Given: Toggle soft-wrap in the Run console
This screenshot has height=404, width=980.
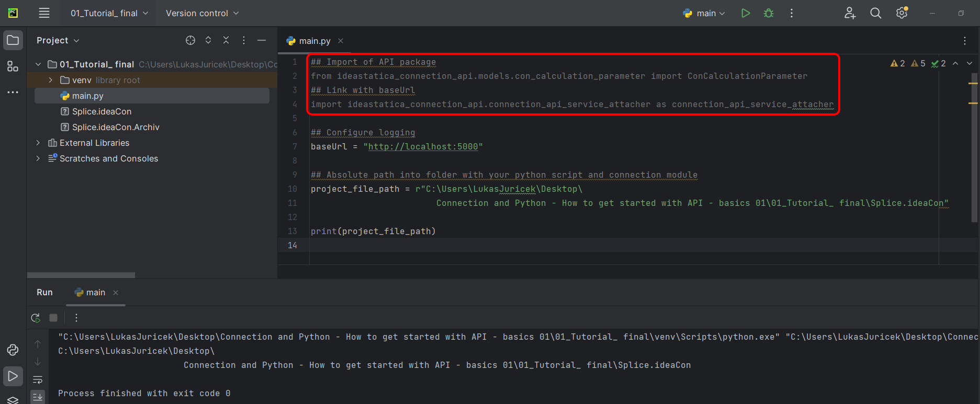Looking at the screenshot, I should pos(38,380).
